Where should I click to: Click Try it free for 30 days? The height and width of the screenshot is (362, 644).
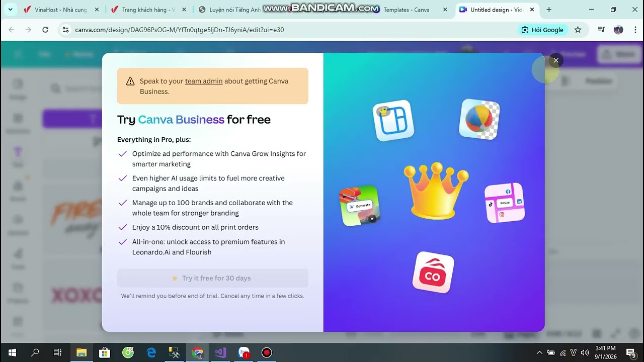click(x=212, y=278)
